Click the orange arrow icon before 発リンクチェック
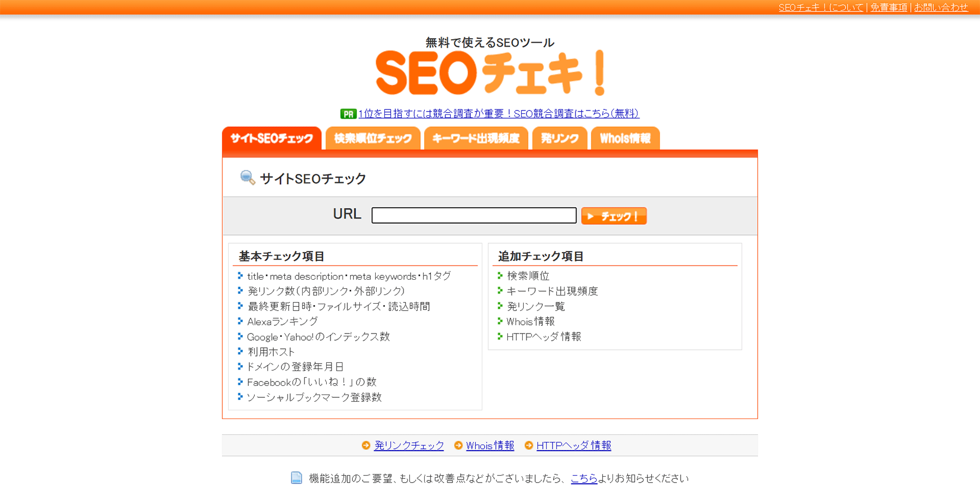Image resolution: width=980 pixels, height=493 pixels. pyautogui.click(x=366, y=446)
